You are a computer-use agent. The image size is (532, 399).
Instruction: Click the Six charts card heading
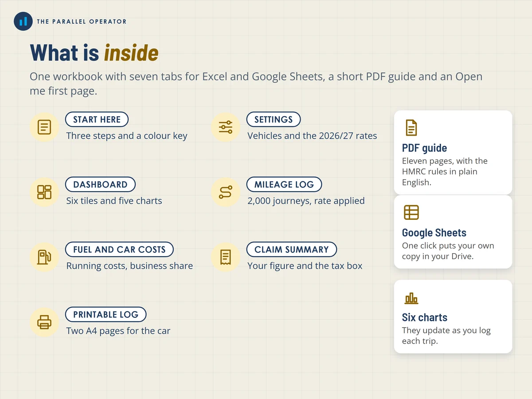coord(424,317)
